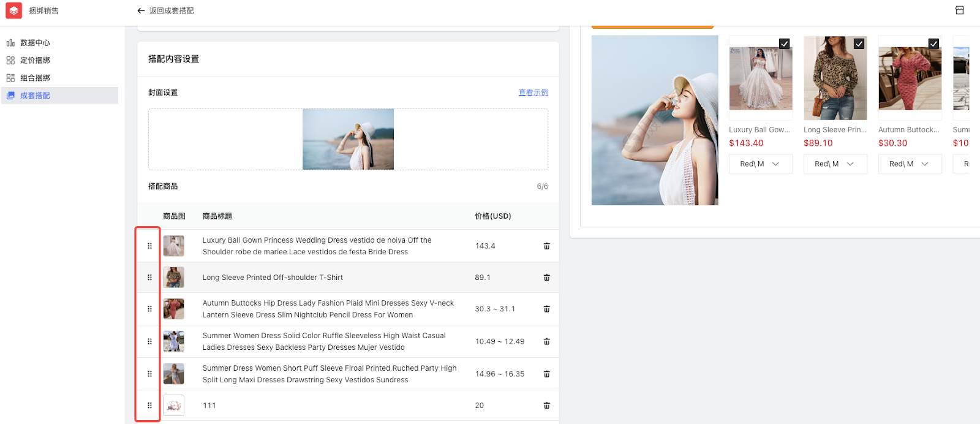980x424 pixels.
Task: Click table thumbnail of Luxury Ball Gown product
Action: tap(174, 246)
